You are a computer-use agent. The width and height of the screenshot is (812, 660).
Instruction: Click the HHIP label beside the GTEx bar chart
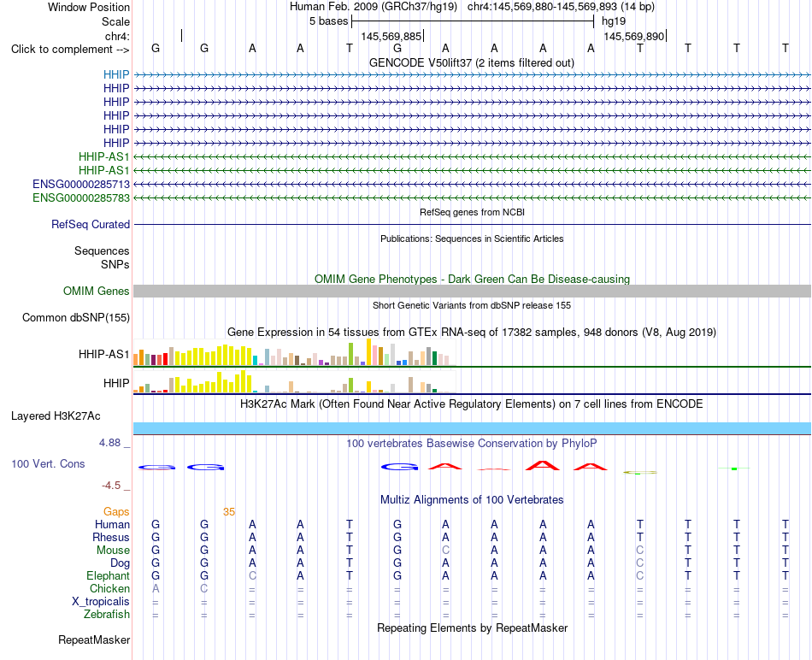tap(116, 383)
